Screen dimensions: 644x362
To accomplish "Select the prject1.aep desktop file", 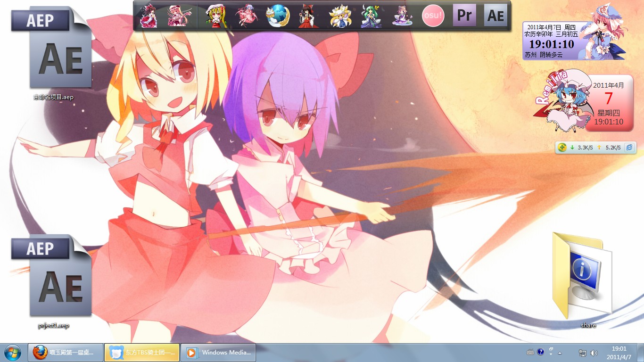I will coord(53,280).
